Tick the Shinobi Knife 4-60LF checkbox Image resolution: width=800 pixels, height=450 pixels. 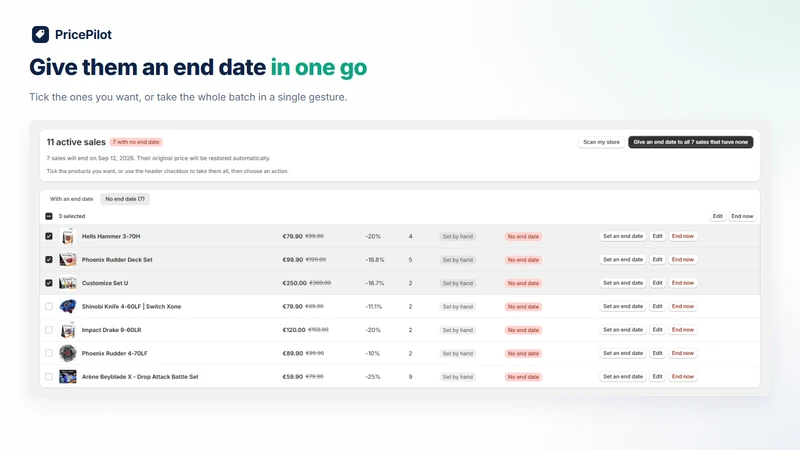49,307
